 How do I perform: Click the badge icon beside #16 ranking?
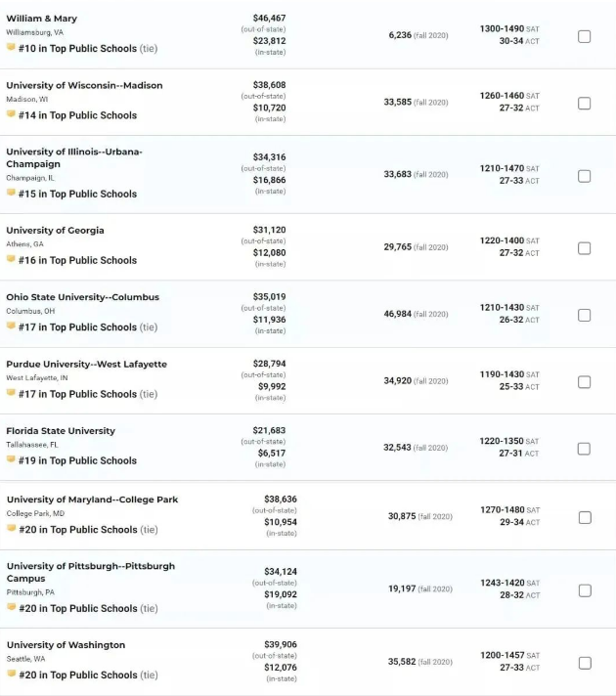pyautogui.click(x=11, y=259)
